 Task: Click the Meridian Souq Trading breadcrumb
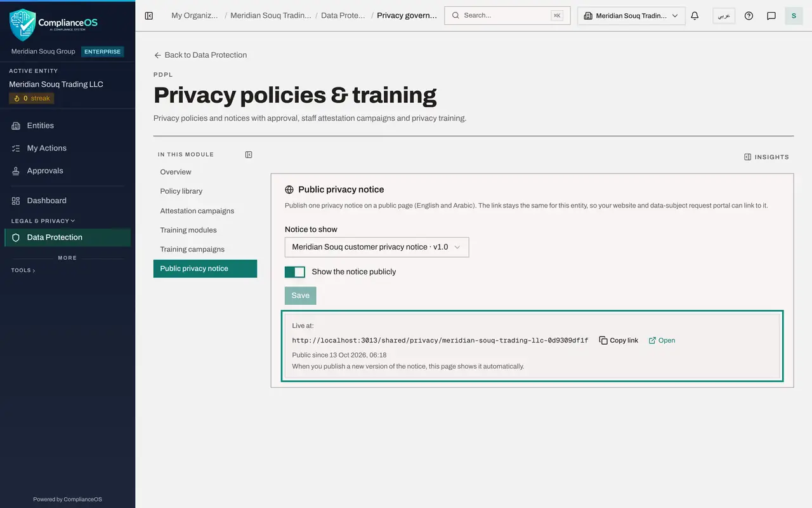pos(271,15)
